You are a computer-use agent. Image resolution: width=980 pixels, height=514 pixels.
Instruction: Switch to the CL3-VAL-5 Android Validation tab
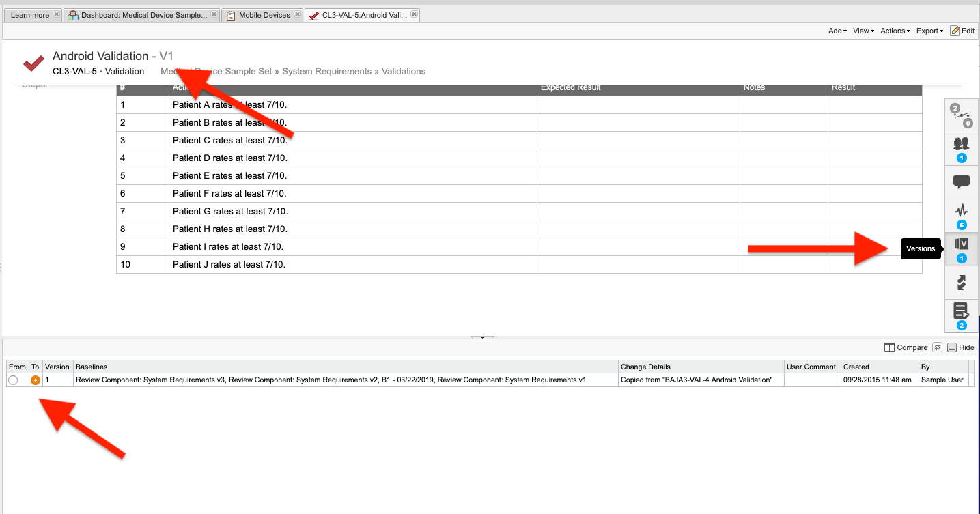[364, 15]
